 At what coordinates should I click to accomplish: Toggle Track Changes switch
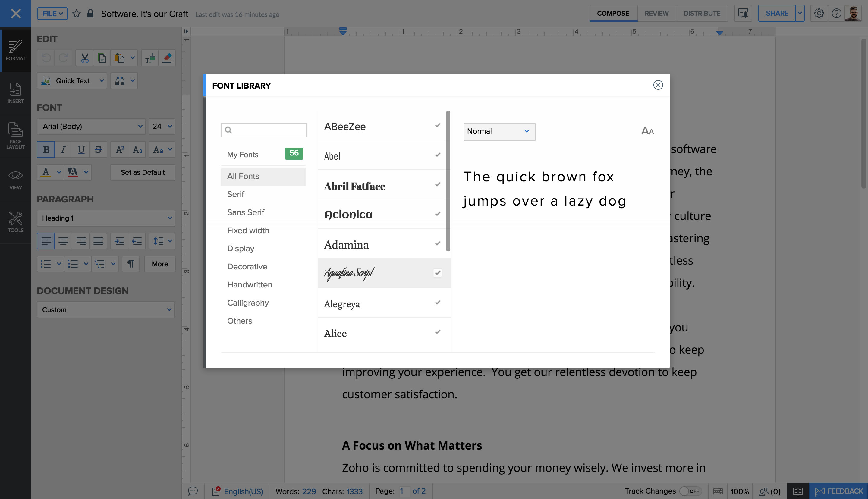[x=690, y=491]
